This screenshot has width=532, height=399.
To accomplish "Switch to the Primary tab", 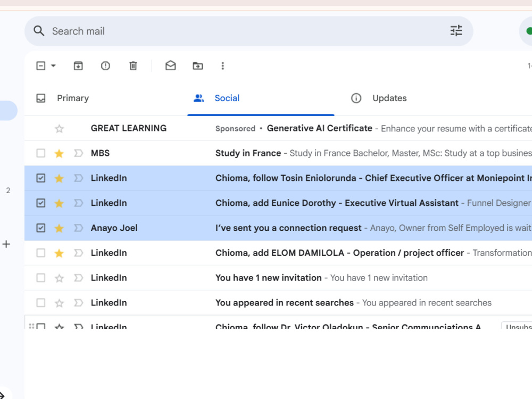I will point(73,98).
